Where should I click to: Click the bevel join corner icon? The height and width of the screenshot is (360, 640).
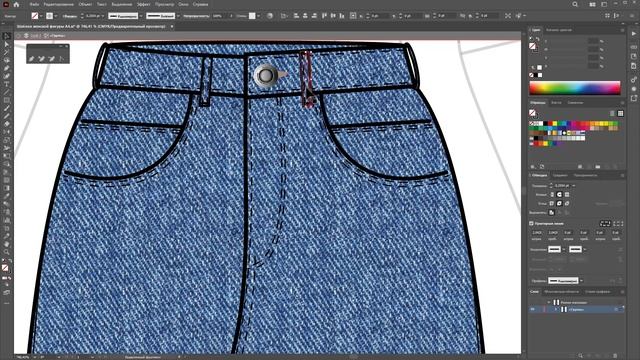[567, 203]
